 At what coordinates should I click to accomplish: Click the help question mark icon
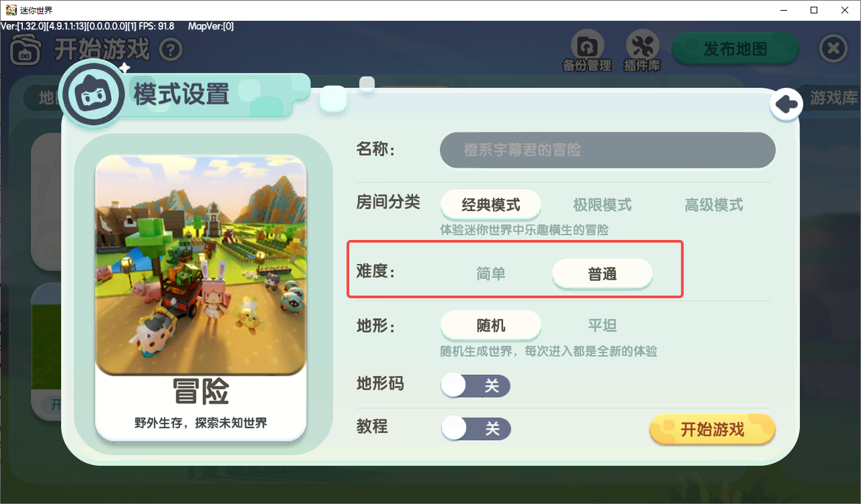tap(172, 50)
